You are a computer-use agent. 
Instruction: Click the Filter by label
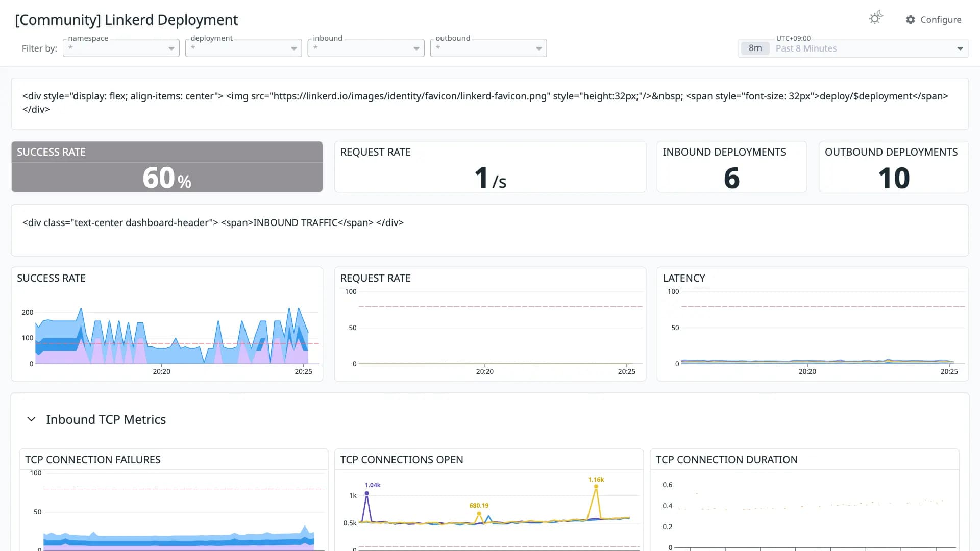pyautogui.click(x=39, y=48)
